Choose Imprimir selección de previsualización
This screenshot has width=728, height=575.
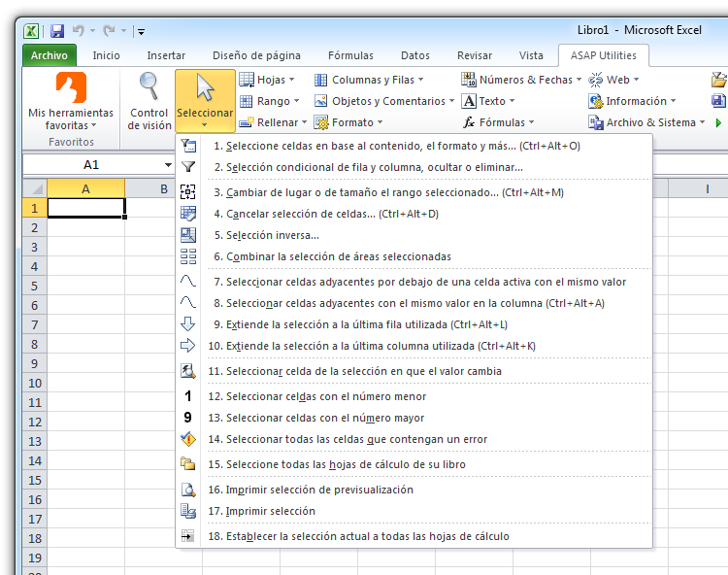tap(414, 490)
